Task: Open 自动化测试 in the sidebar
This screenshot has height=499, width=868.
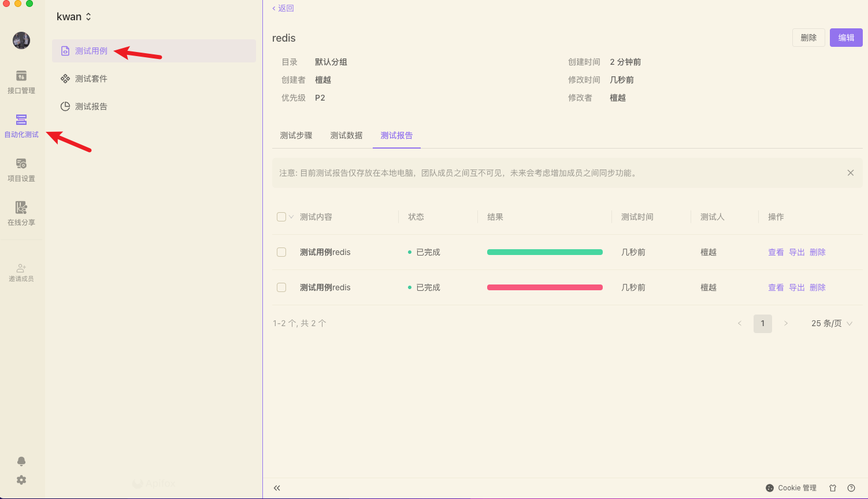Action: pyautogui.click(x=21, y=126)
